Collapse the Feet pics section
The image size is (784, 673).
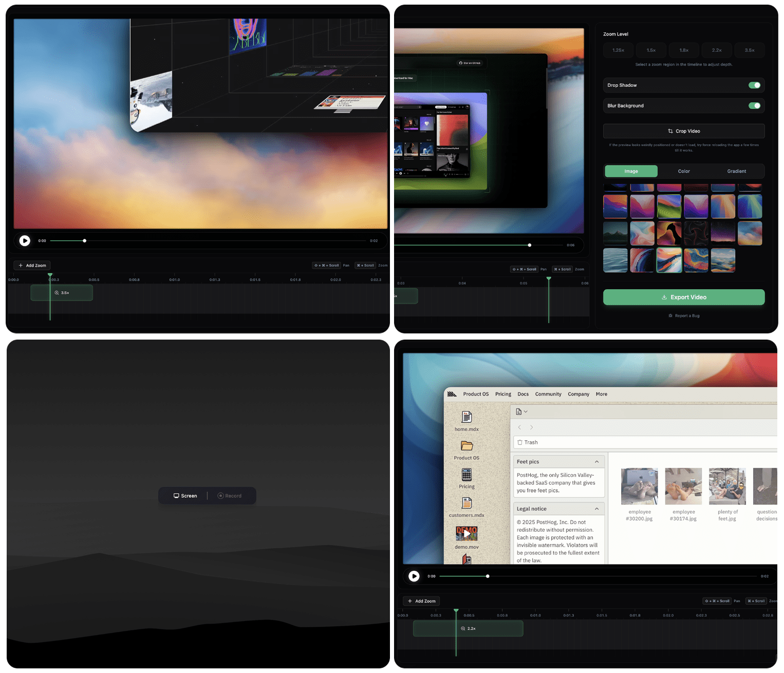pyautogui.click(x=596, y=462)
